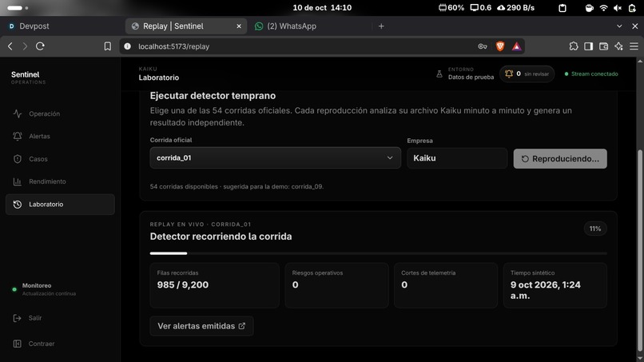
Task: Click the clock showing 10 de oct 14:10
Action: 322,8
